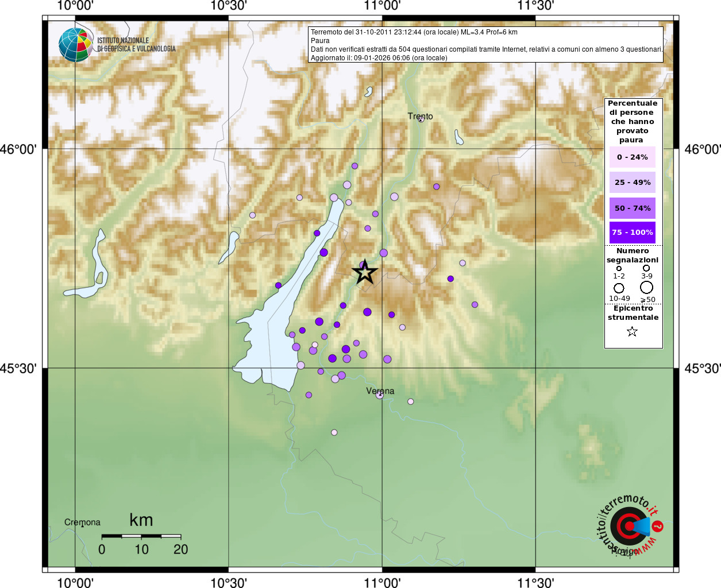Click the 50 - 74% legend swatch
Viewport: 721px width, 588px height.
[632, 208]
